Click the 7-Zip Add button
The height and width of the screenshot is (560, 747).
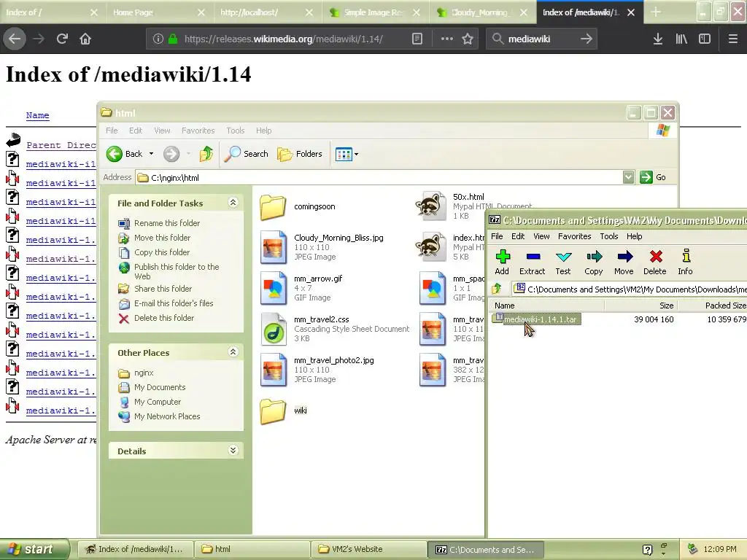(x=502, y=262)
